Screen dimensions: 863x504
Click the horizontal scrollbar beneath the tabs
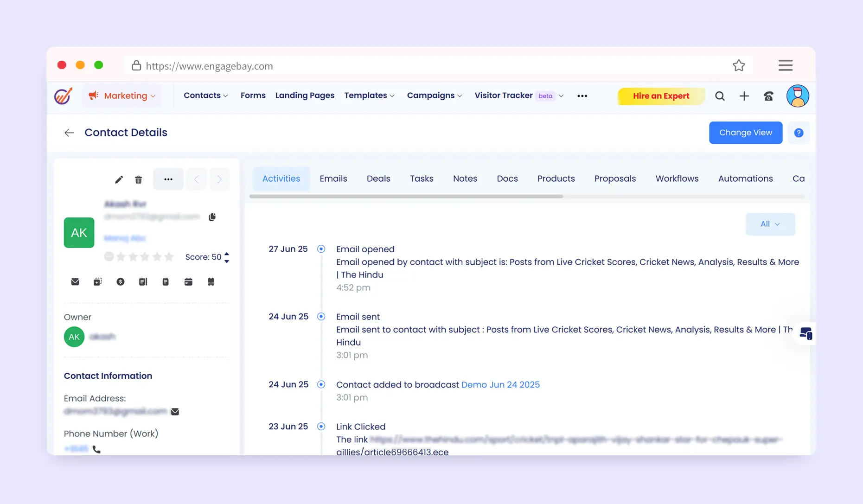click(406, 197)
